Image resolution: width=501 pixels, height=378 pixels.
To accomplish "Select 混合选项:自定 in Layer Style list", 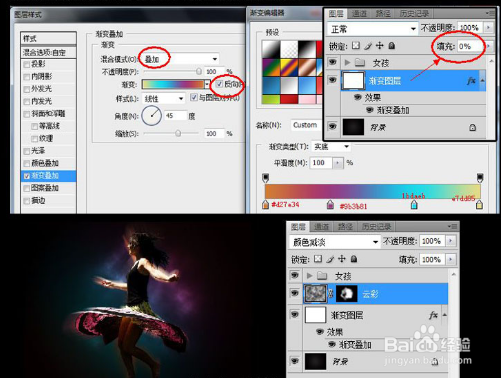I will [49, 52].
